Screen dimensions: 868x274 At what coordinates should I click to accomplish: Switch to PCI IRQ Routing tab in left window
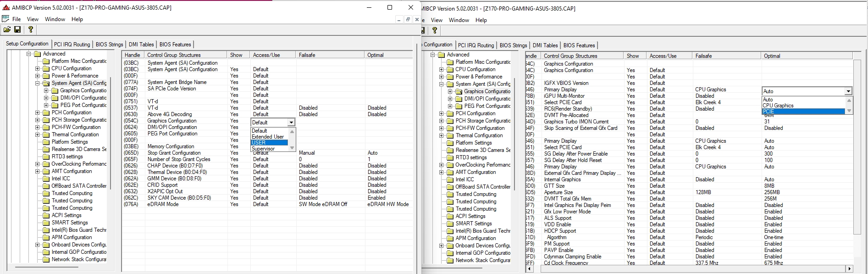pyautogui.click(x=72, y=45)
